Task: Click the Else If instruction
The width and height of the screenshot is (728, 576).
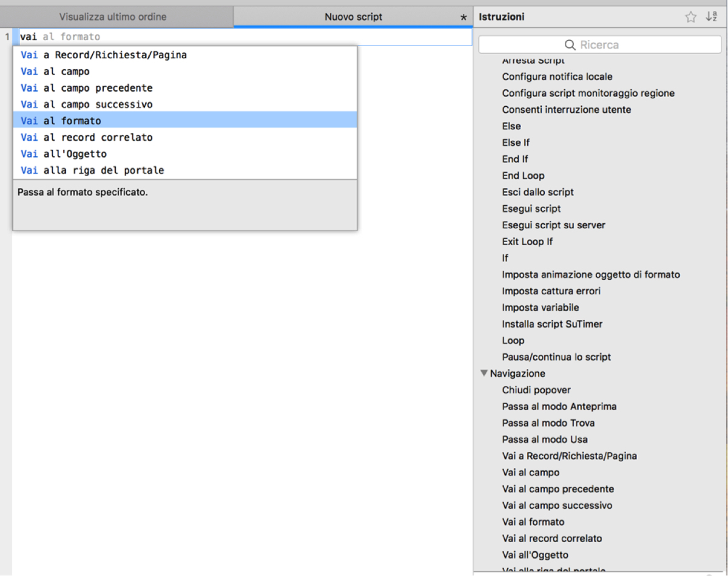Action: click(x=516, y=143)
